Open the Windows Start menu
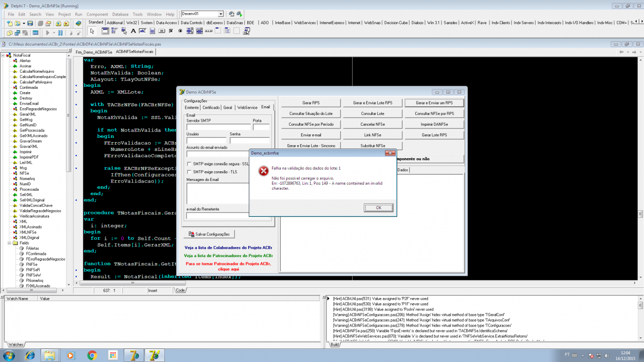Image resolution: width=644 pixels, height=362 pixels. [9, 355]
